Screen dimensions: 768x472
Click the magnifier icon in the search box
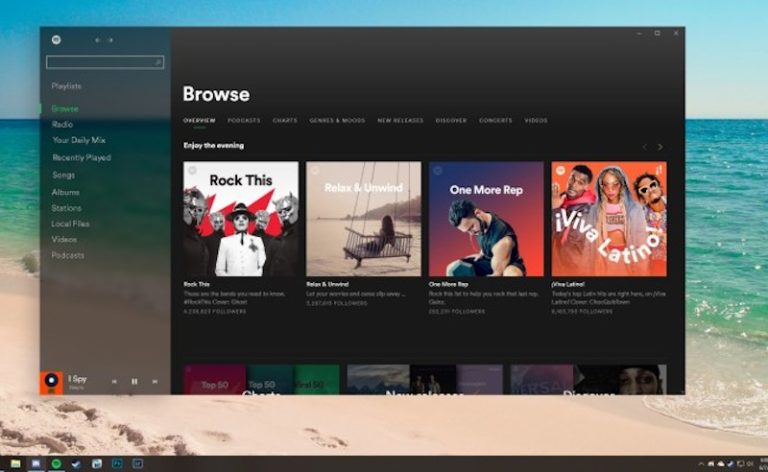[x=158, y=62]
